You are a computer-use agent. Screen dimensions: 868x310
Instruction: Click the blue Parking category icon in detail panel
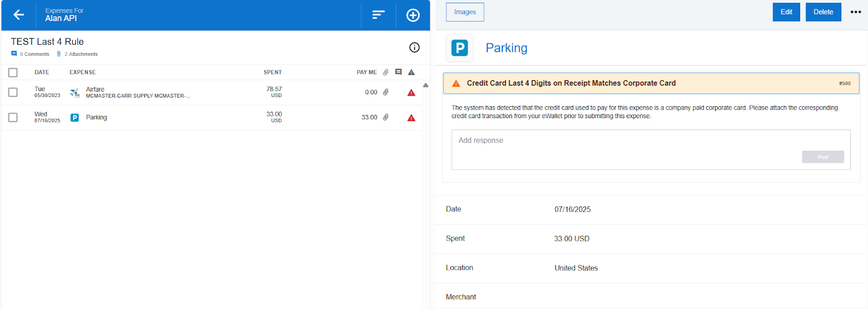[x=459, y=48]
